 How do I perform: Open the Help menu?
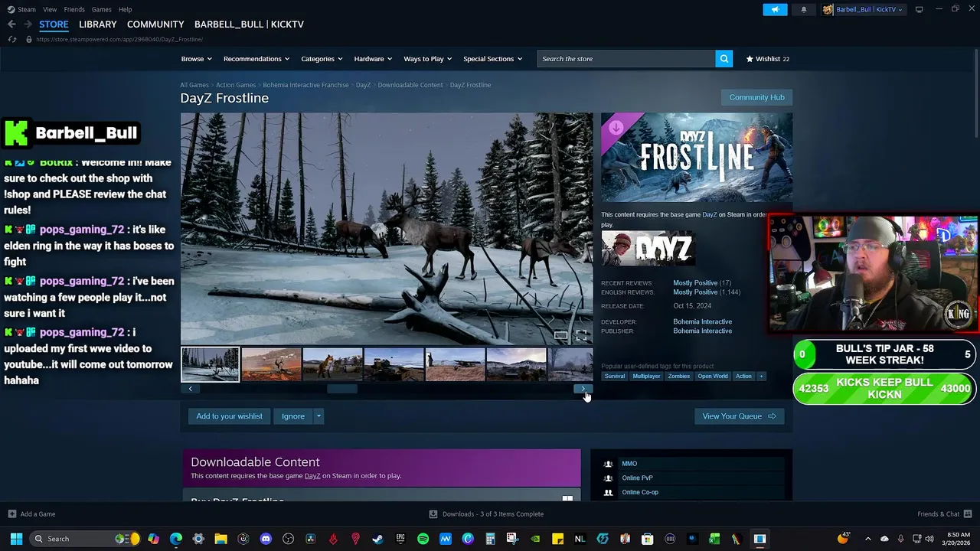pos(125,9)
